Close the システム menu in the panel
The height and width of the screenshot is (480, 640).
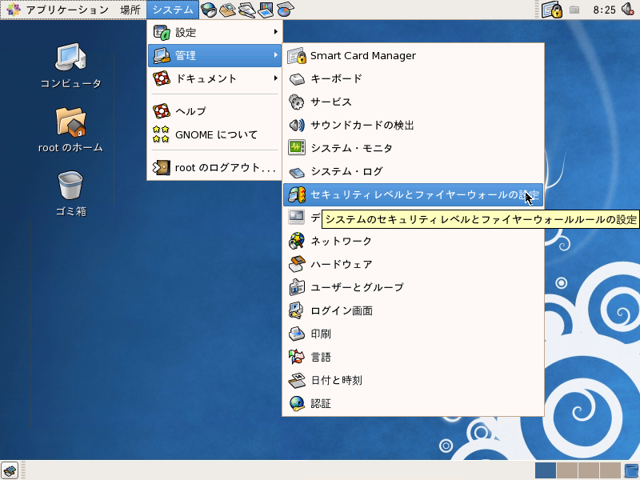tap(173, 9)
